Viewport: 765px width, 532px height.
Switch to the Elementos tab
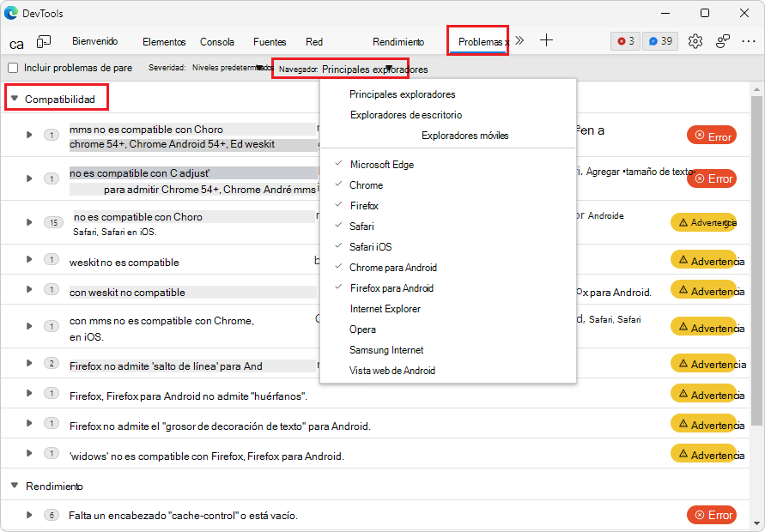coord(164,42)
